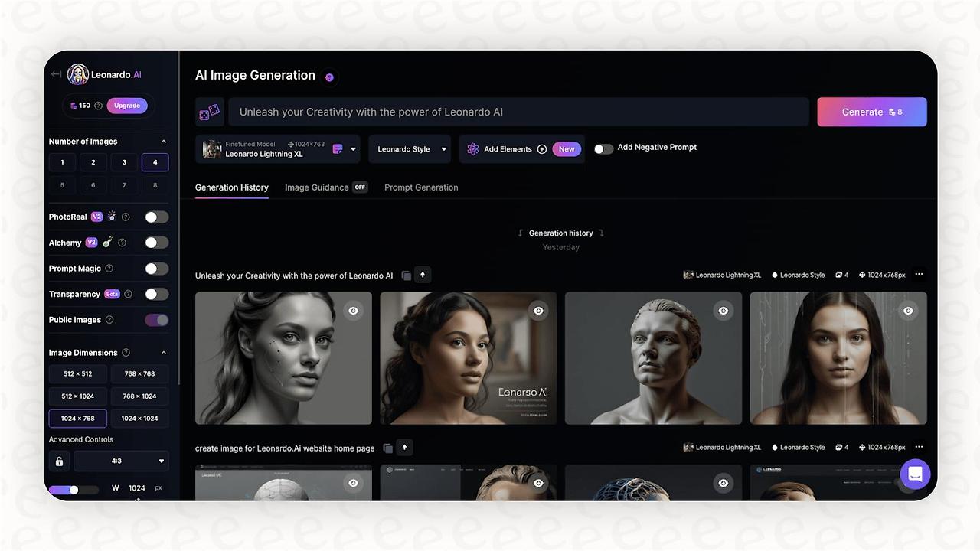Open Leonardo Style dropdown

[x=411, y=149]
